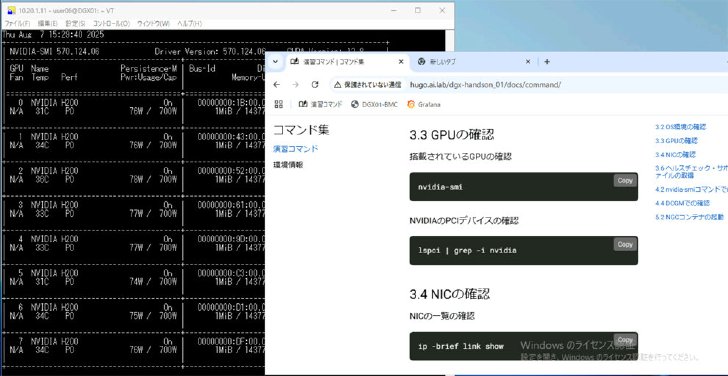Click 38C temperature of GPU 2 in terminal
This screenshot has height=376, width=728.
pos(42,179)
